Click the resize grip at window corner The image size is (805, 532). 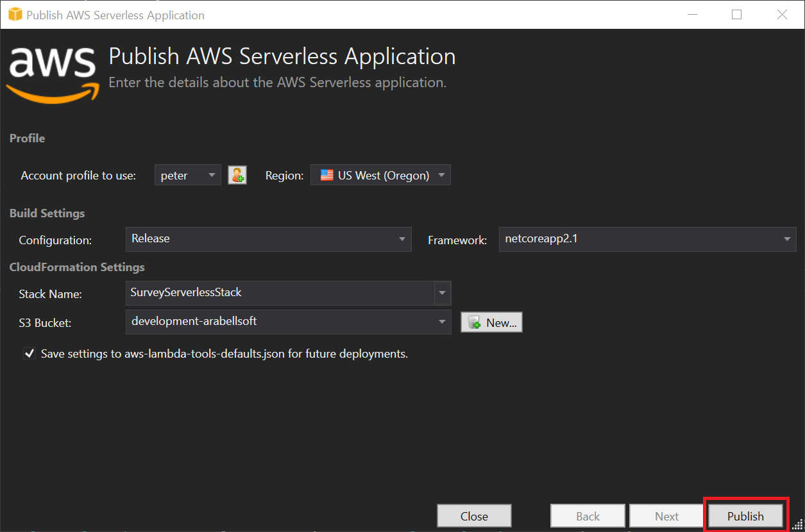pos(797,525)
